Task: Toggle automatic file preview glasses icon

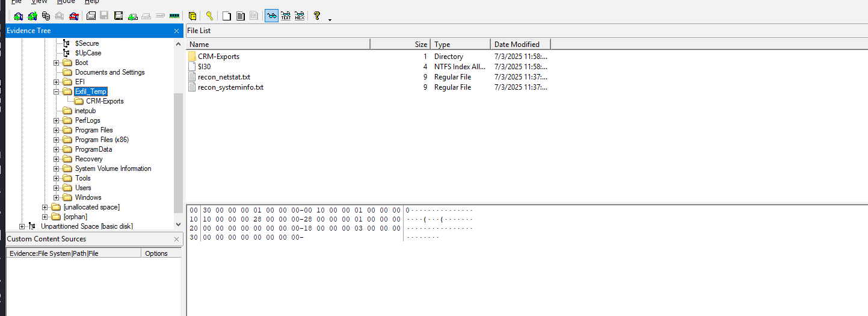Action: pos(272,16)
